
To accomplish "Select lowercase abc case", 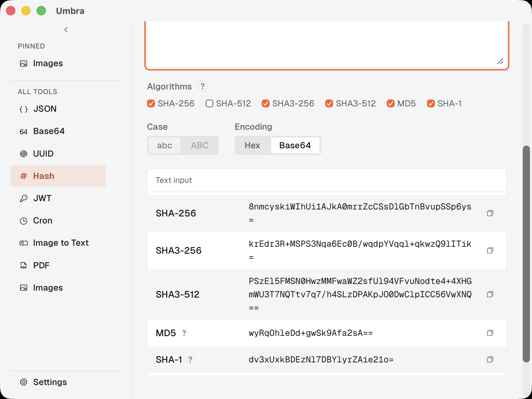I will coord(165,145).
